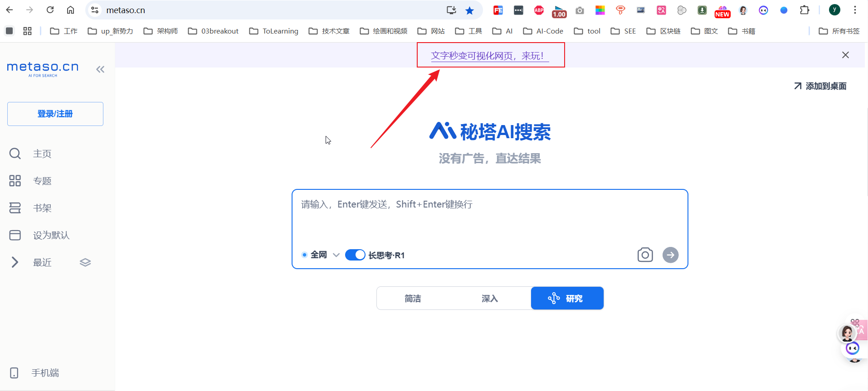868x391 pixels.
Task: Click the 设为默认 window icon
Action: point(15,235)
